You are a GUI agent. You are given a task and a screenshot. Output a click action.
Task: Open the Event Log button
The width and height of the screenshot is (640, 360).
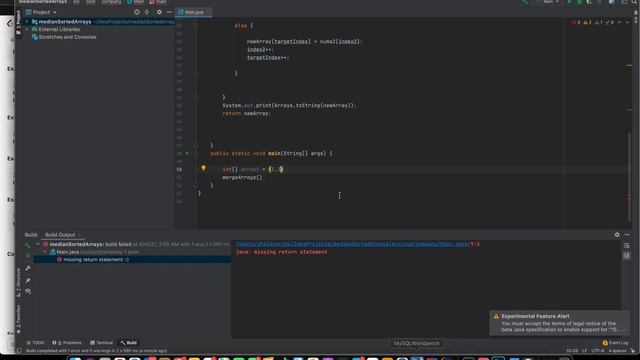click(616, 343)
